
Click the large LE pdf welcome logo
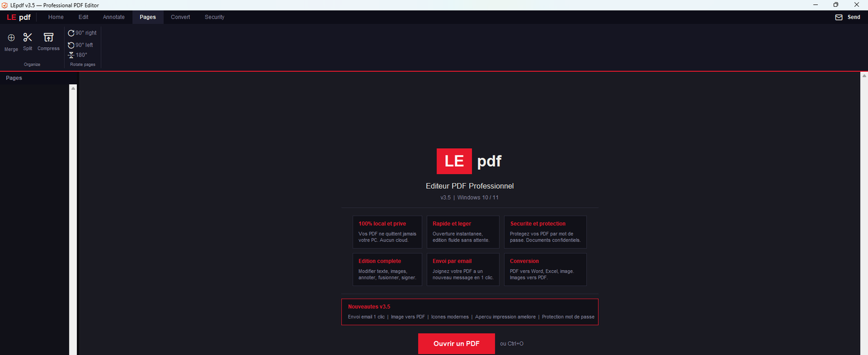(x=469, y=161)
